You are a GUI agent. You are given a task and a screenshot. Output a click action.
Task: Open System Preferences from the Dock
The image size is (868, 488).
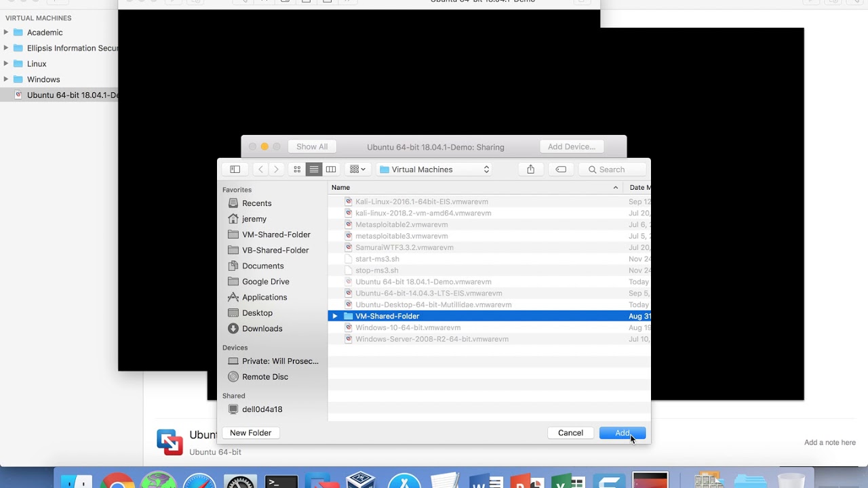point(240,481)
